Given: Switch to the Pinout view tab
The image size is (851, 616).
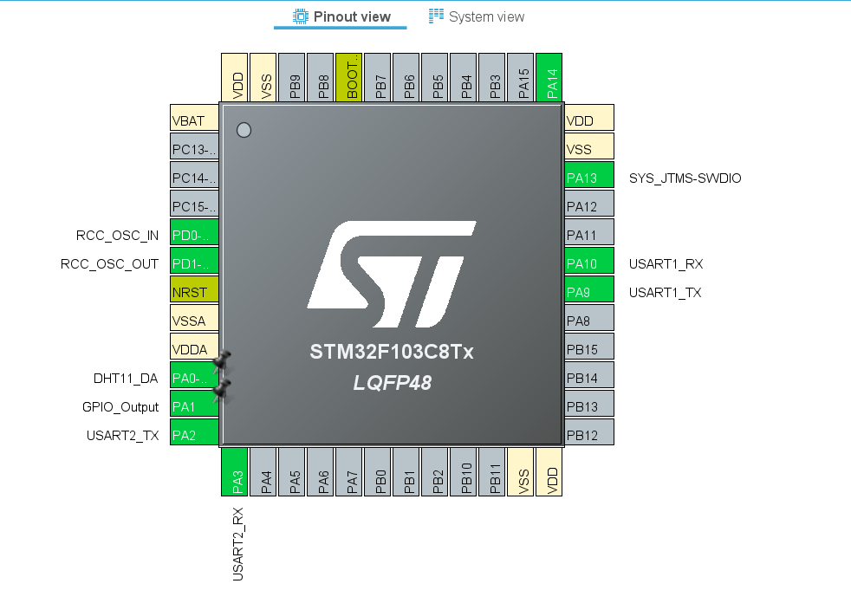Looking at the screenshot, I should point(341,16).
